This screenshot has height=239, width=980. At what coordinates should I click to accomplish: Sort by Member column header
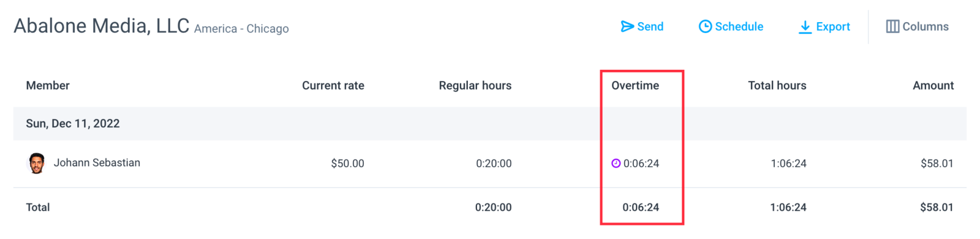click(x=48, y=86)
